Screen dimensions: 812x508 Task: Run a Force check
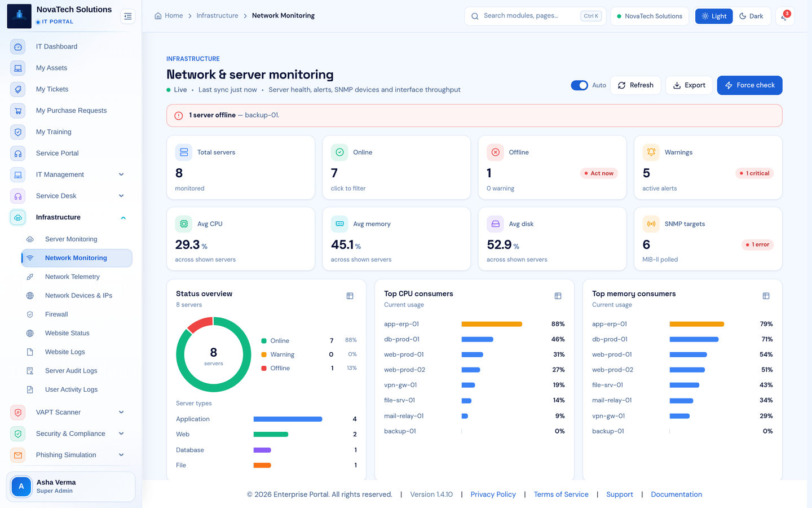tap(749, 85)
